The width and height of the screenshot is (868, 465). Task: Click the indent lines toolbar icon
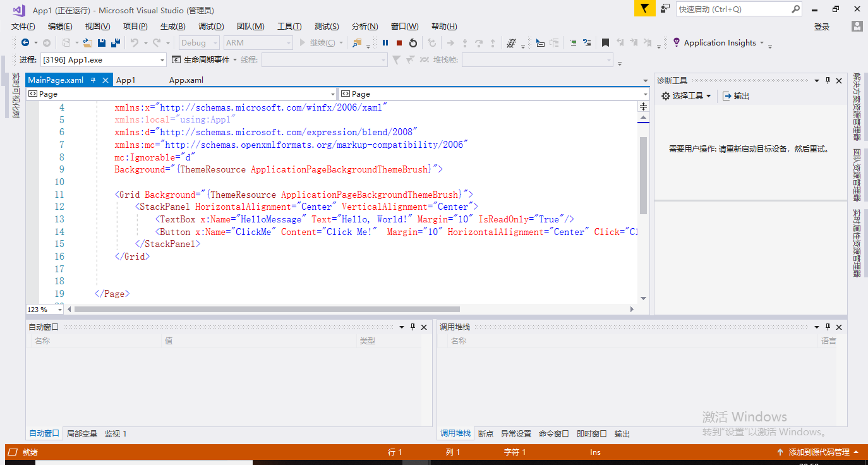572,43
